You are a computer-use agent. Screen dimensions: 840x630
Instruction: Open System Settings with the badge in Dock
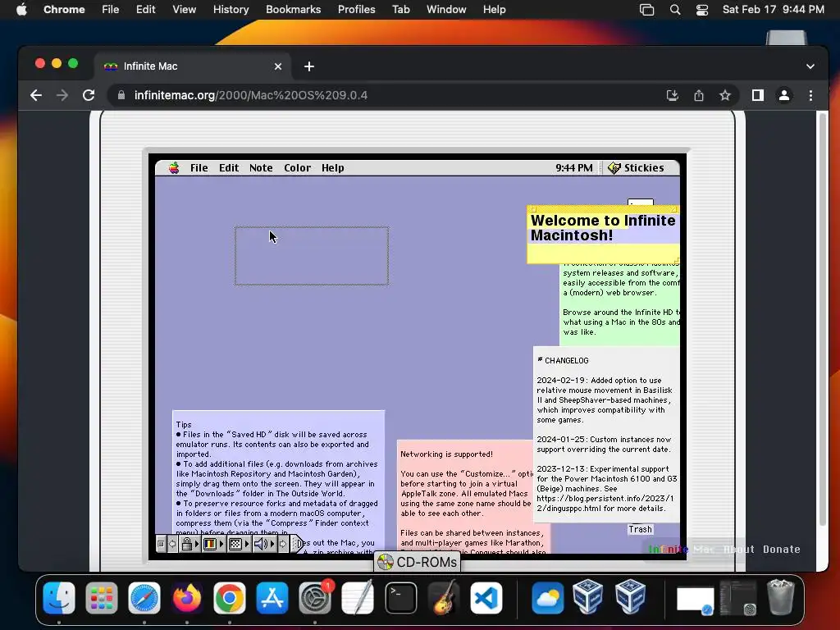(x=315, y=597)
